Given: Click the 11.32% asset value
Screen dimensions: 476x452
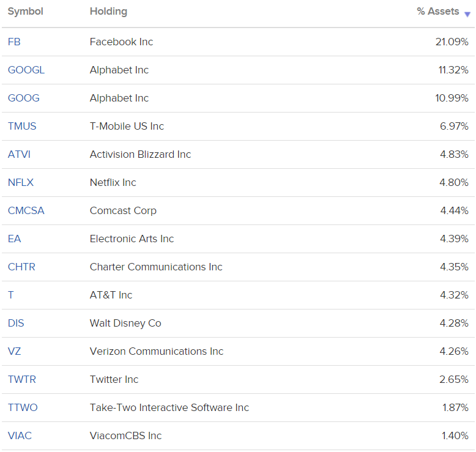Looking at the screenshot, I should 453,70.
